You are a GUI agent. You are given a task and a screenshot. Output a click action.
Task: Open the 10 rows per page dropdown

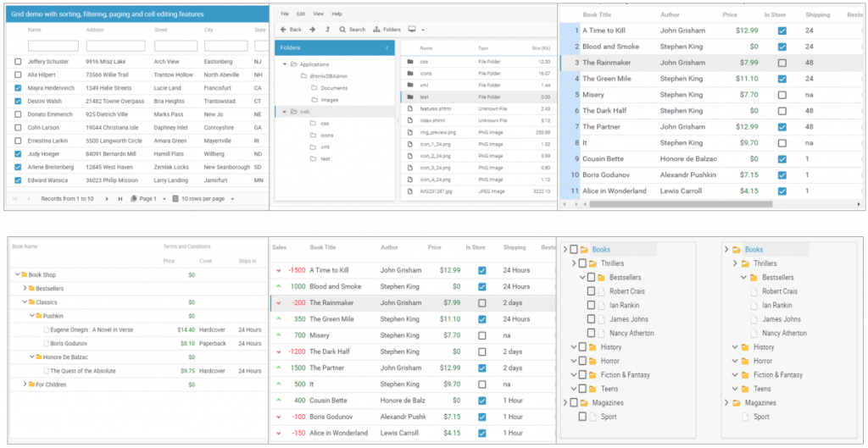(x=232, y=199)
